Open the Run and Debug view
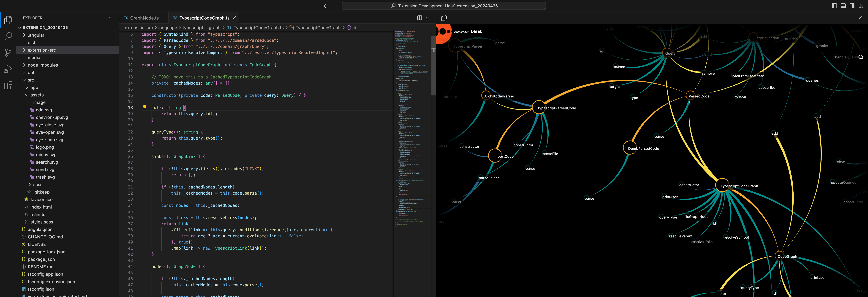The height and width of the screenshot is (297, 868). point(8,69)
